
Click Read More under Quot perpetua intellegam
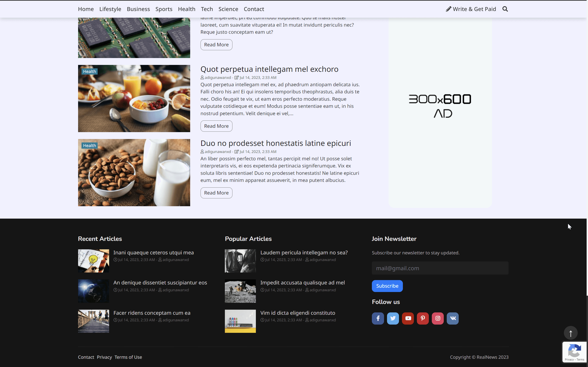pyautogui.click(x=216, y=126)
